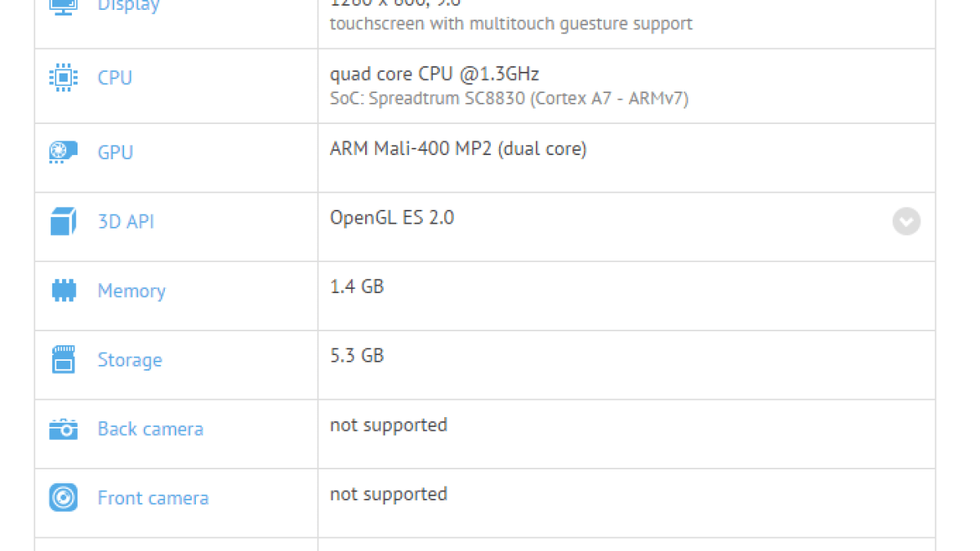Image resolution: width=980 pixels, height=551 pixels.
Task: Click the 3D API label
Action: pos(126,221)
